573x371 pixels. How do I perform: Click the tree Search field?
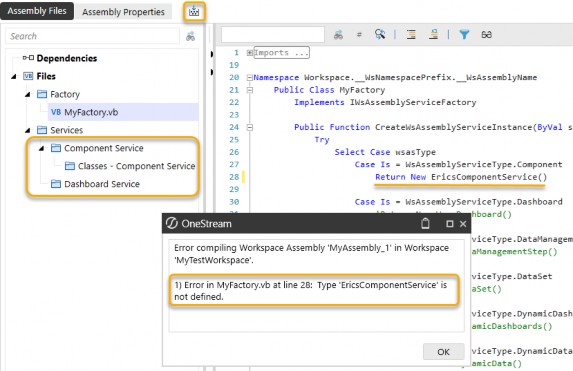click(x=93, y=36)
